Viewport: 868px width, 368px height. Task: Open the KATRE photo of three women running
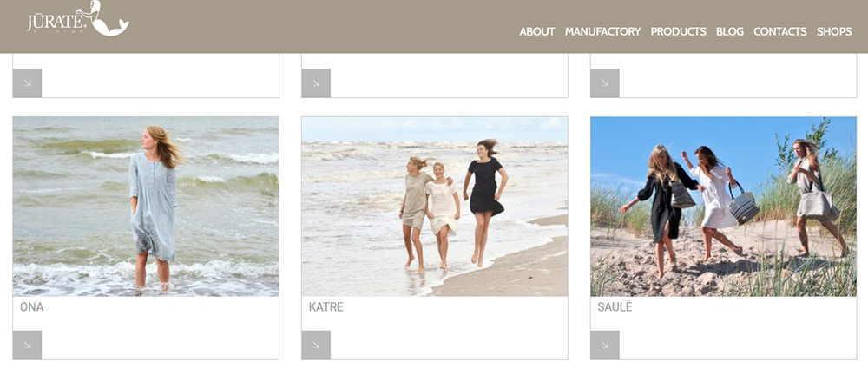point(435,207)
